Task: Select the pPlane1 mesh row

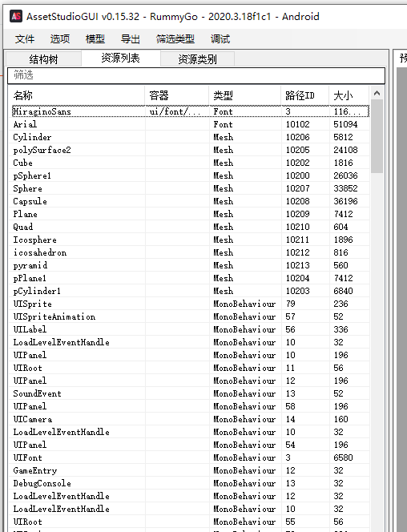Action: (x=190, y=278)
